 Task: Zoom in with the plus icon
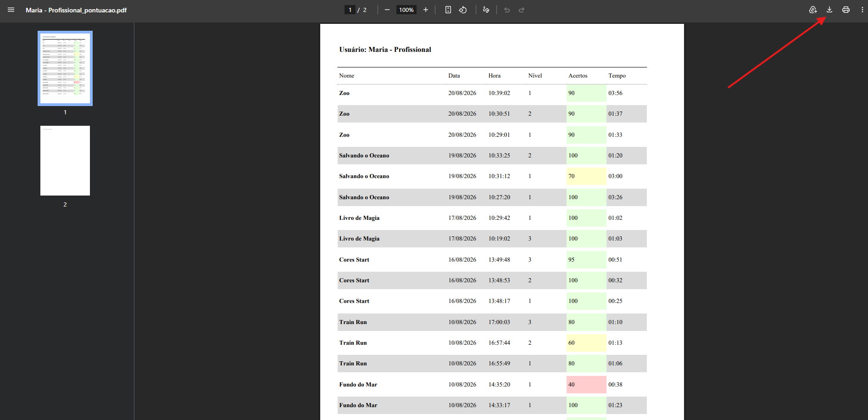pyautogui.click(x=426, y=10)
